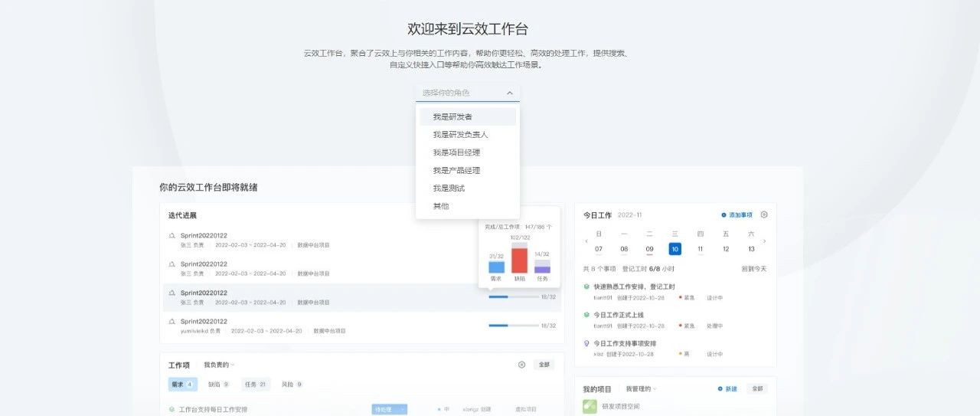Switch to the 任务 21 tab
Viewport: 980px width, 416px height.
tap(256, 384)
